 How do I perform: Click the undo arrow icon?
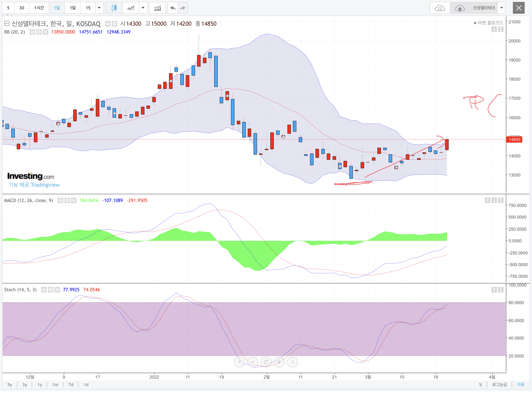(173, 8)
